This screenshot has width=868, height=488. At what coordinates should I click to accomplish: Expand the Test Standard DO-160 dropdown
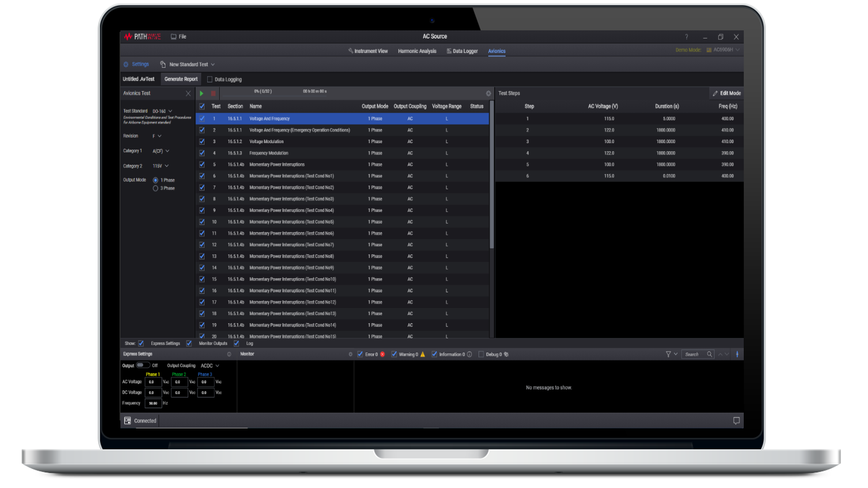point(162,111)
